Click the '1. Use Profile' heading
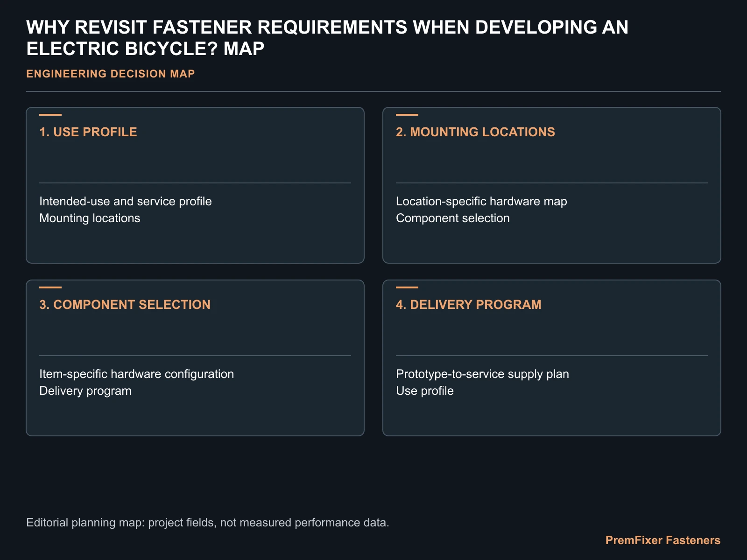 coord(88,132)
